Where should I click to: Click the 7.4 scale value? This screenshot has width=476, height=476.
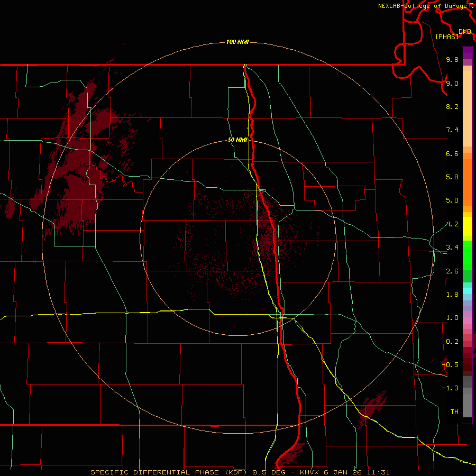tap(452, 130)
